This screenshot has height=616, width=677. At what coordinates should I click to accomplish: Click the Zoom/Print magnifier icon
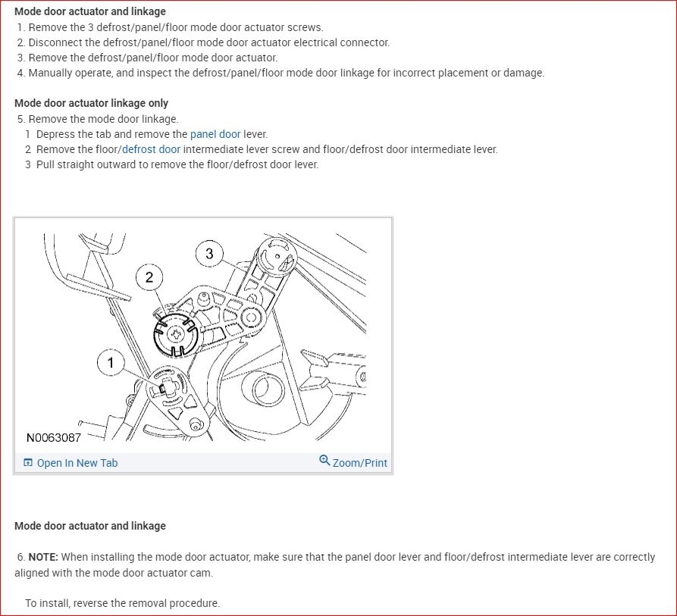pos(324,461)
